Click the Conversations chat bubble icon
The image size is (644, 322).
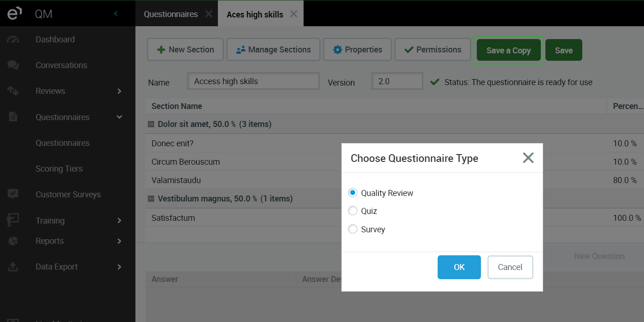[x=13, y=65]
